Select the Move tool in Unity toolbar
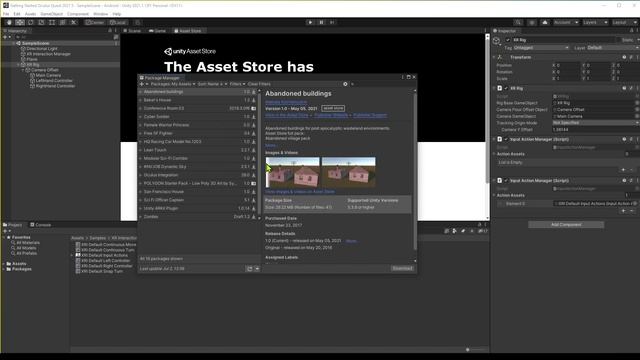 (20, 22)
